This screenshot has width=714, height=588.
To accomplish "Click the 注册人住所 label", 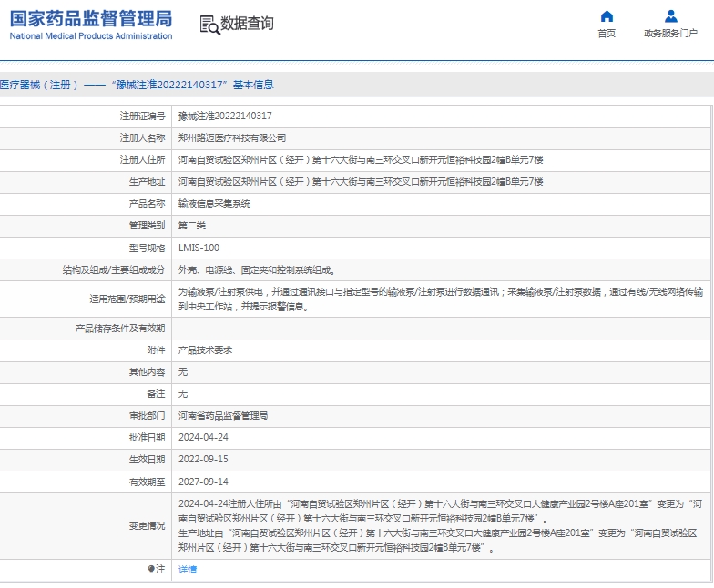I will pyautogui.click(x=142, y=160).
